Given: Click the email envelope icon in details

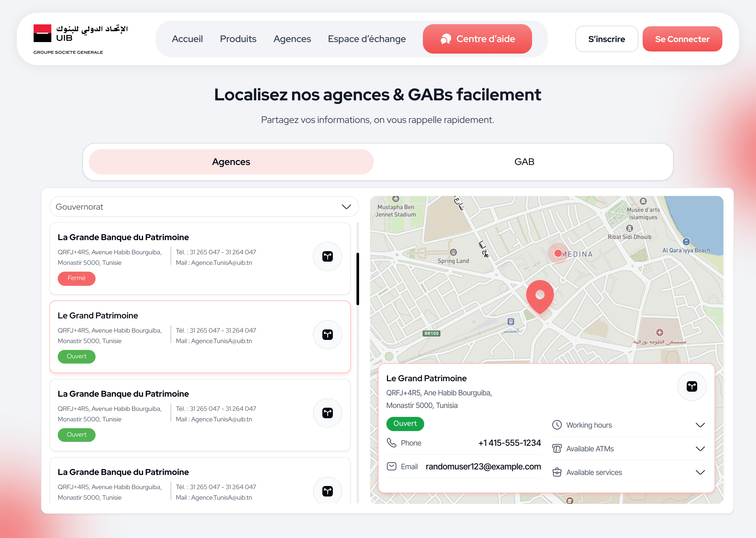Looking at the screenshot, I should click(x=392, y=467).
